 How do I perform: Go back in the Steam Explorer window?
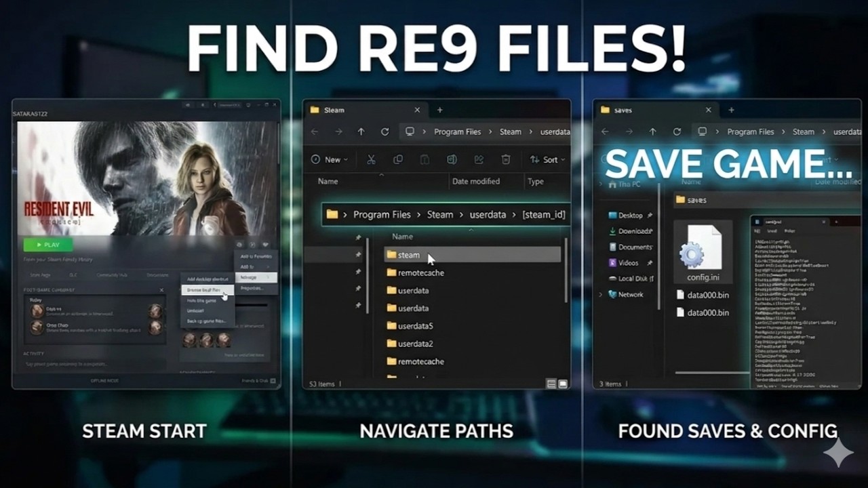coord(314,132)
